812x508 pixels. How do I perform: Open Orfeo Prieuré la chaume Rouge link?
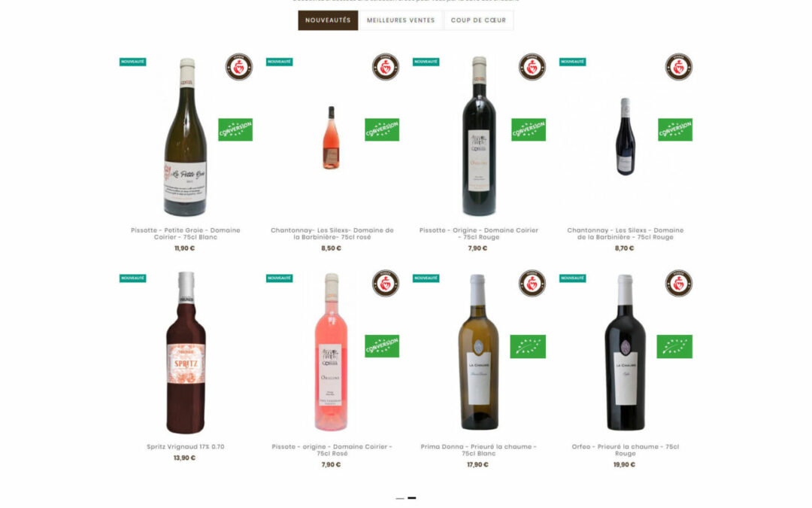tap(625, 450)
